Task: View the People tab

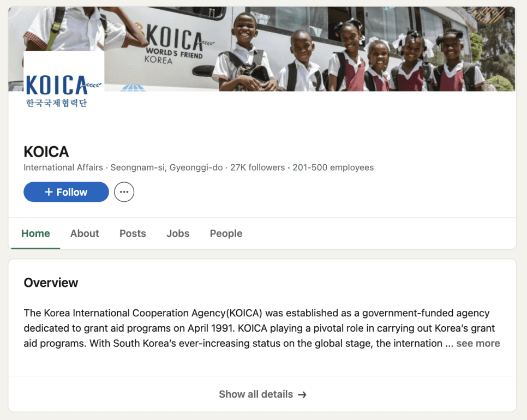Action: coord(226,233)
